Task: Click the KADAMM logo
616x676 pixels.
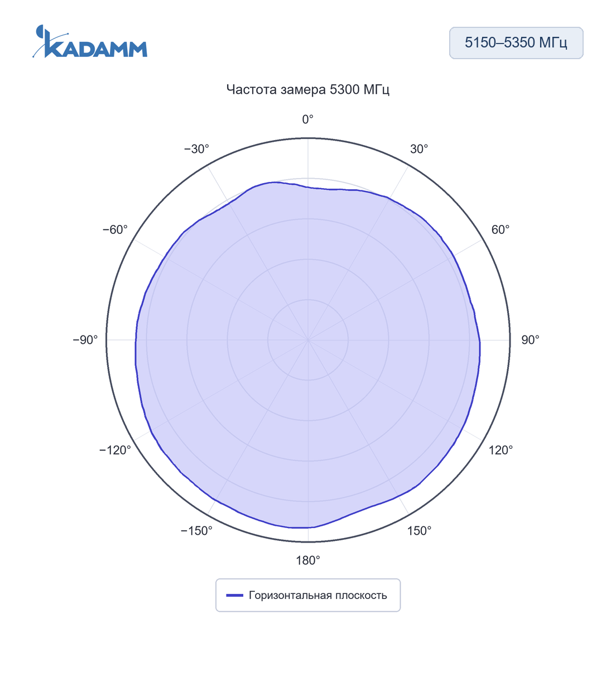Action: click(90, 42)
